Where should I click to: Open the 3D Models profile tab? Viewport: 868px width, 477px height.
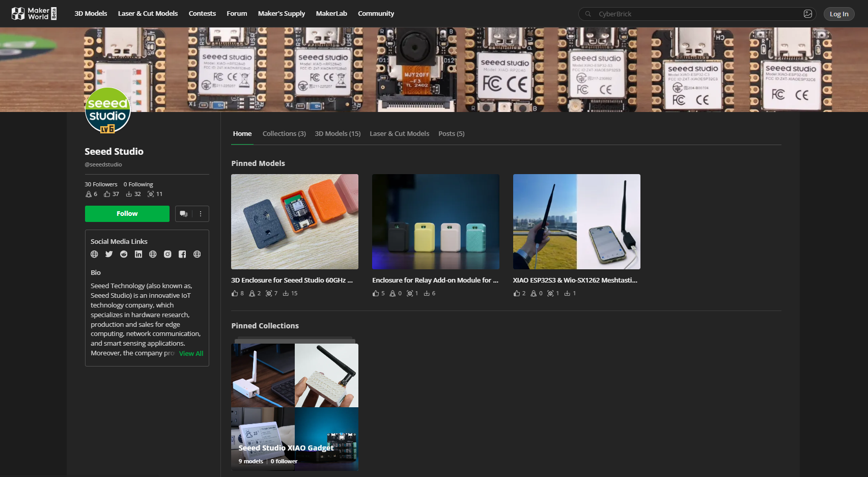338,133
